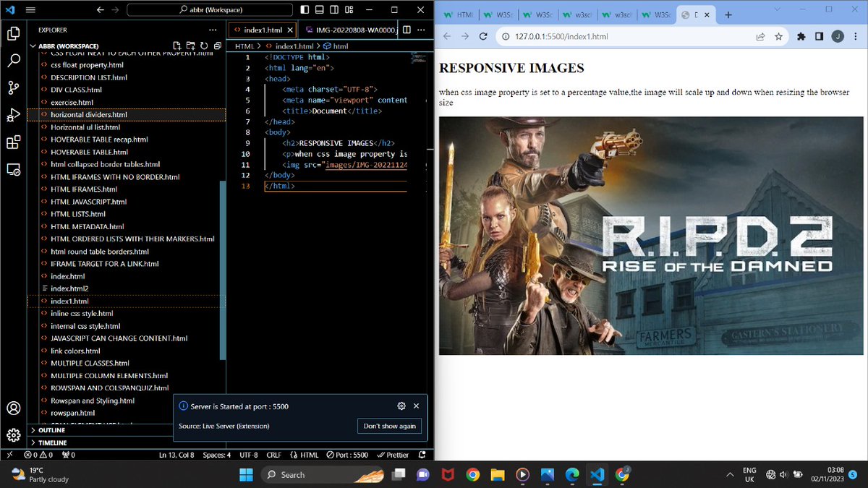This screenshot has height=488, width=868.
Task: Click the html breadcrumb symbol
Action: click(x=336, y=46)
